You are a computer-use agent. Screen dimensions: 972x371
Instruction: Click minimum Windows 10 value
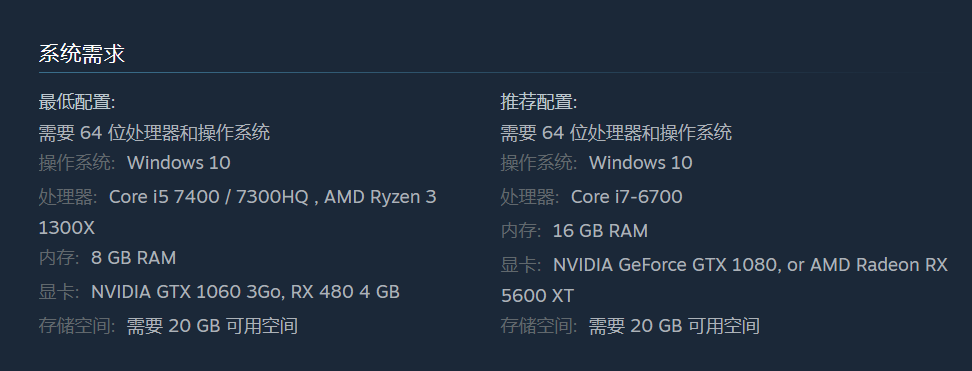pos(179,163)
